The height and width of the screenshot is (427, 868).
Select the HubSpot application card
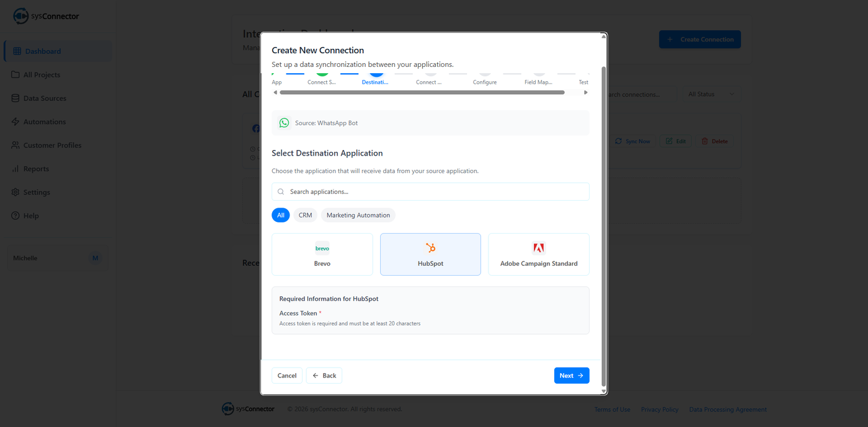(x=430, y=254)
